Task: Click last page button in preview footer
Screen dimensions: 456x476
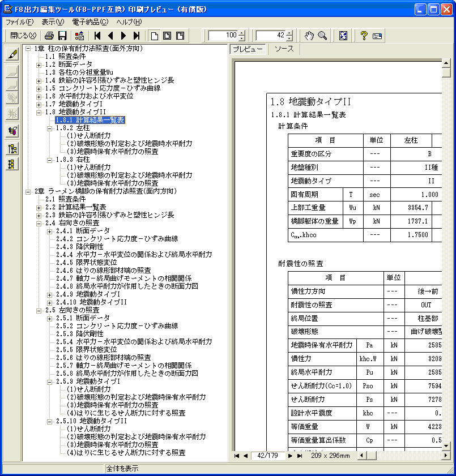Action: 300,456
